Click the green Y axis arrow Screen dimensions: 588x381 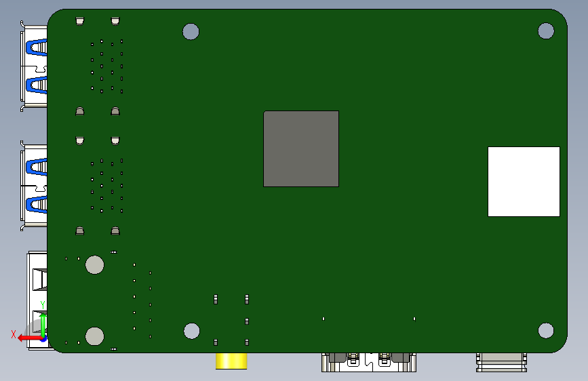click(x=43, y=325)
